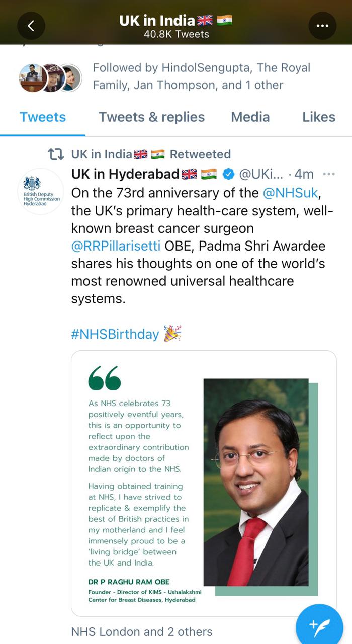Switch to the Tweets tab
Image resolution: width=352 pixels, height=644 pixels.
click(x=43, y=117)
